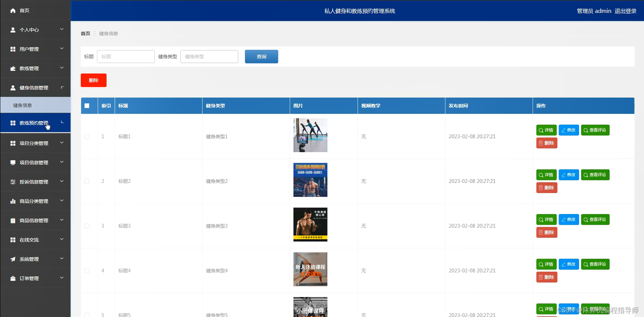Tick the checkbox for row 标题1
The height and width of the screenshot is (317, 644).
[87, 137]
